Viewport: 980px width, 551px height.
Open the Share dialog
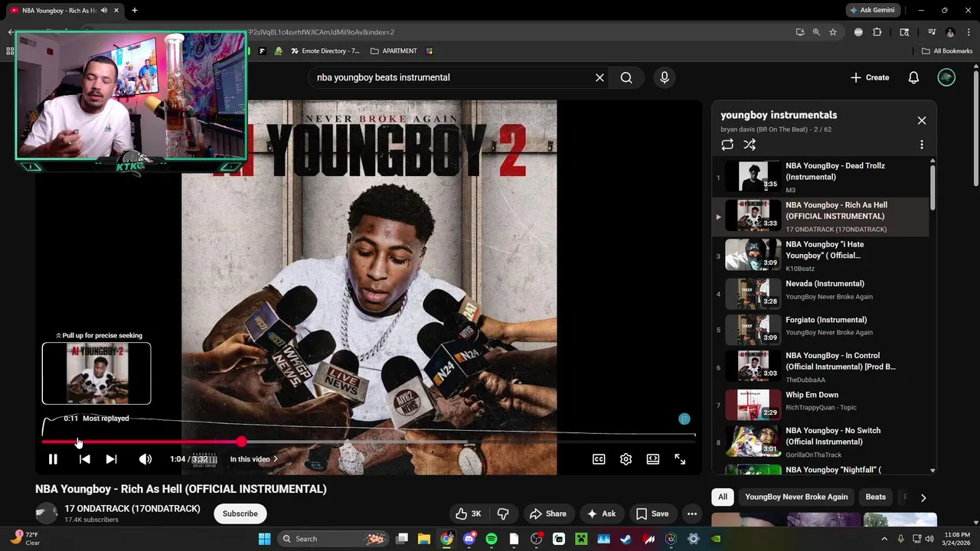[548, 514]
